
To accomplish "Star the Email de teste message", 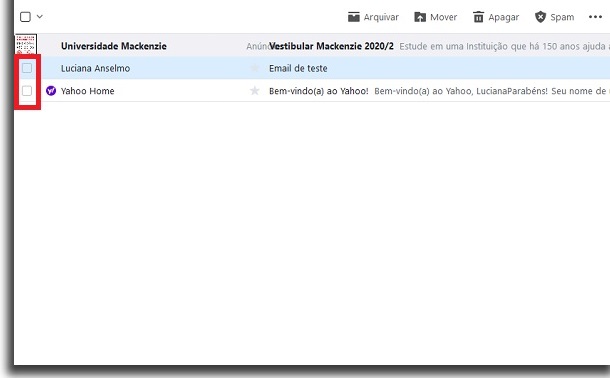I will [x=254, y=68].
